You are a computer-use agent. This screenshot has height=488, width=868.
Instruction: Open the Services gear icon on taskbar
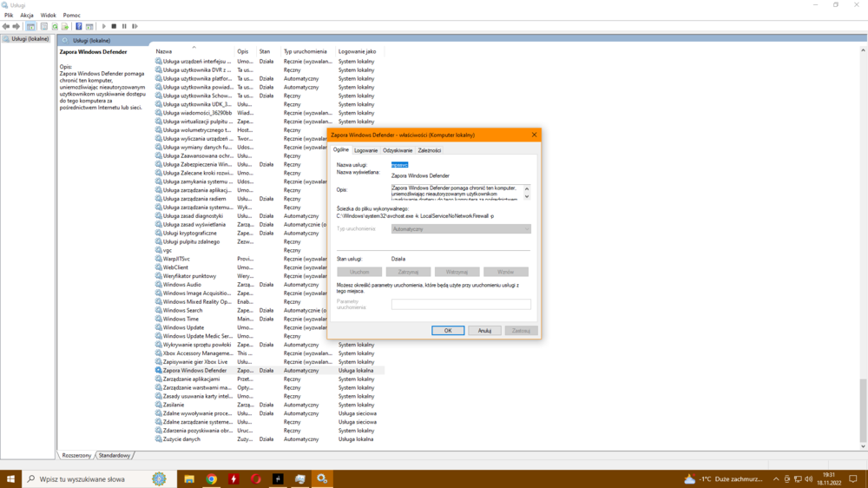pyautogui.click(x=322, y=479)
